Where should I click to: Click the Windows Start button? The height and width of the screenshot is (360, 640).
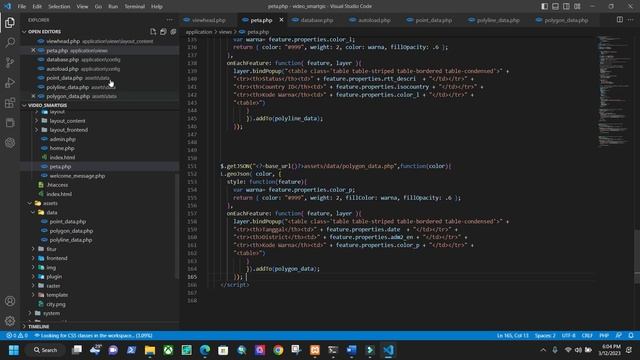[14, 350]
